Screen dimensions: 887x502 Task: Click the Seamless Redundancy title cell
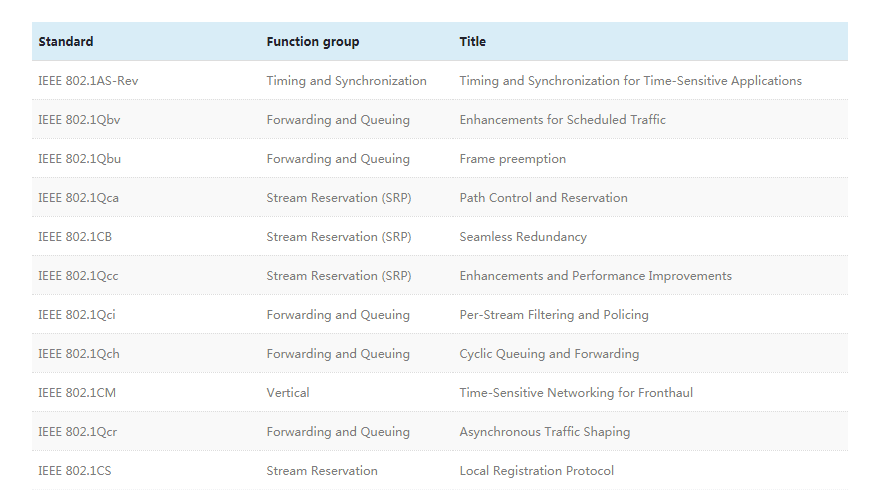[523, 237]
